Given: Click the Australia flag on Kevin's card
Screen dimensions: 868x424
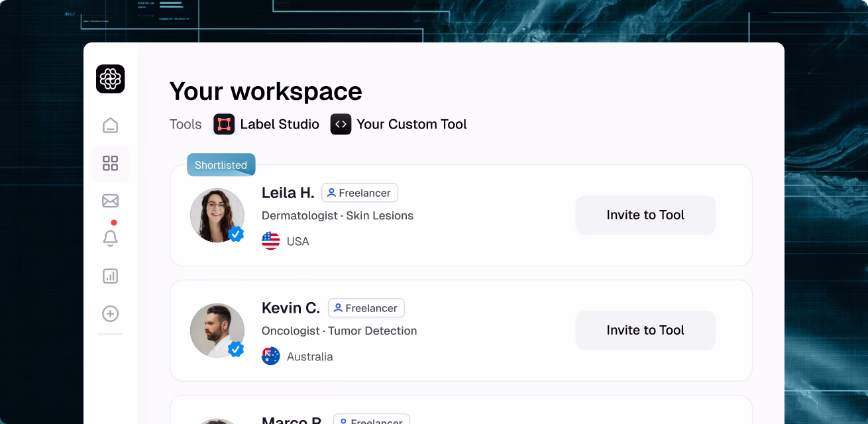Looking at the screenshot, I should [270, 356].
